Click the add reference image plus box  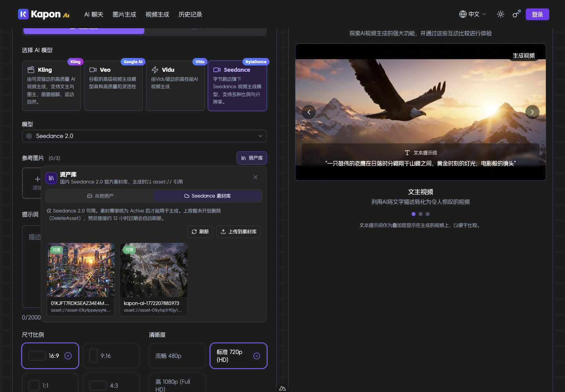click(32, 183)
